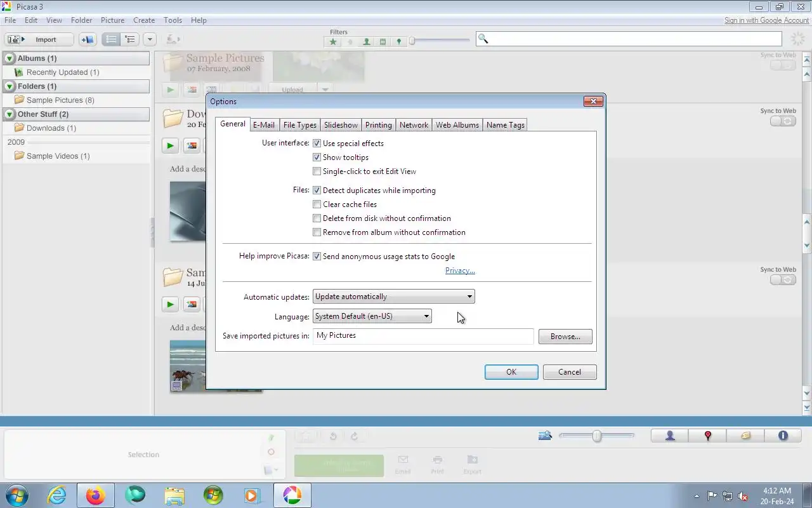
Task: Collapse the Other Stuff section
Action: [x=10, y=114]
